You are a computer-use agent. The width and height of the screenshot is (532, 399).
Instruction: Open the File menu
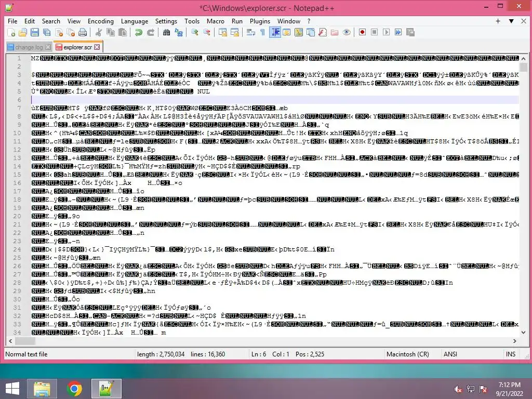[x=12, y=21]
